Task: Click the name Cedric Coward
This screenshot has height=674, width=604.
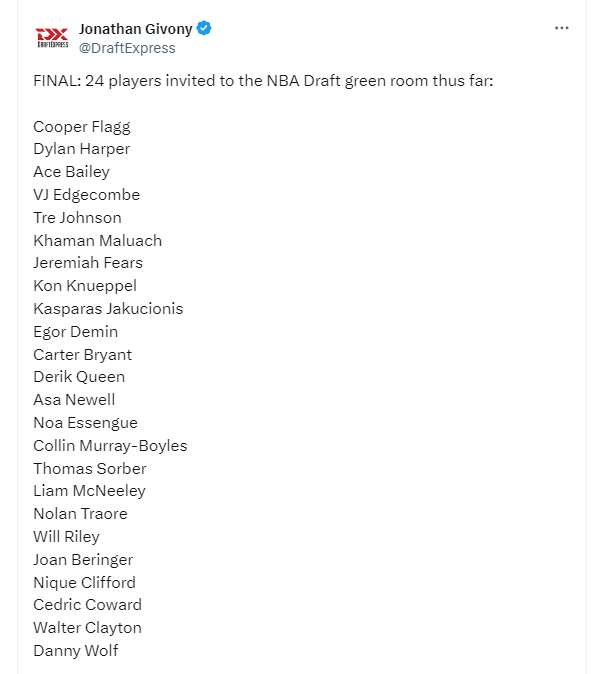Action: tap(88, 605)
